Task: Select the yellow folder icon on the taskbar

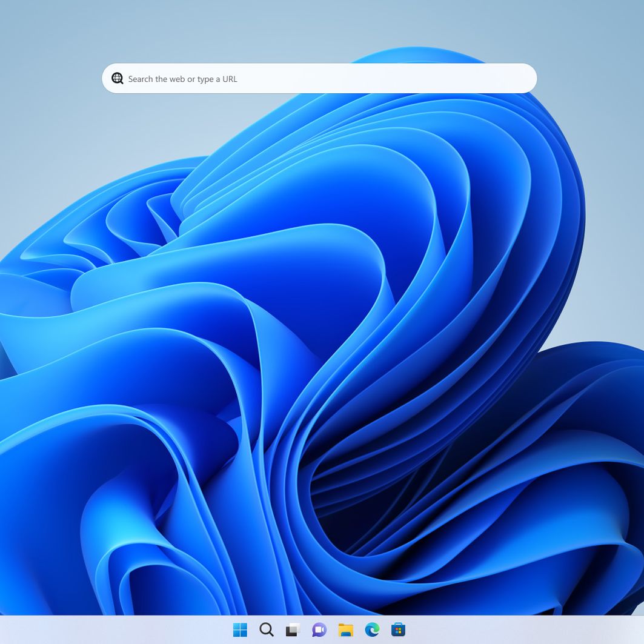Action: coord(345,629)
